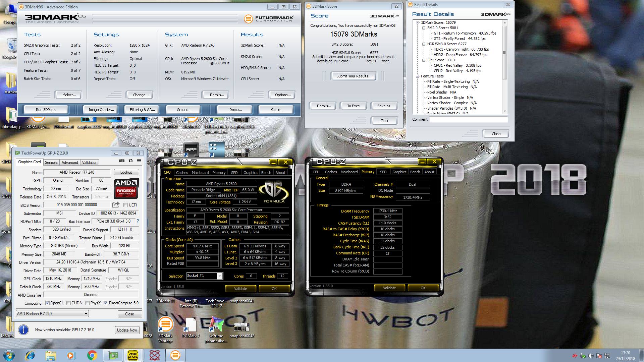Click the Update Now button in GPU-Z
Image resolution: width=644 pixels, height=362 pixels.
[x=127, y=330]
